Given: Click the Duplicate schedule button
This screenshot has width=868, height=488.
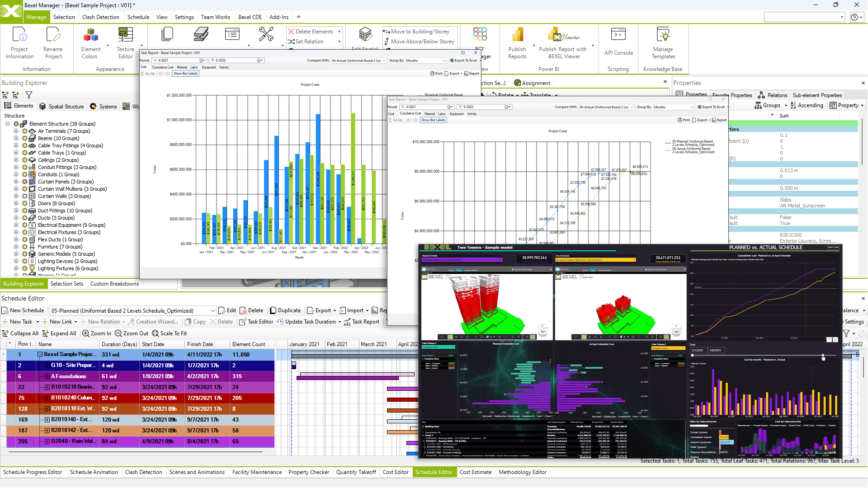Looking at the screenshot, I should coord(285,310).
